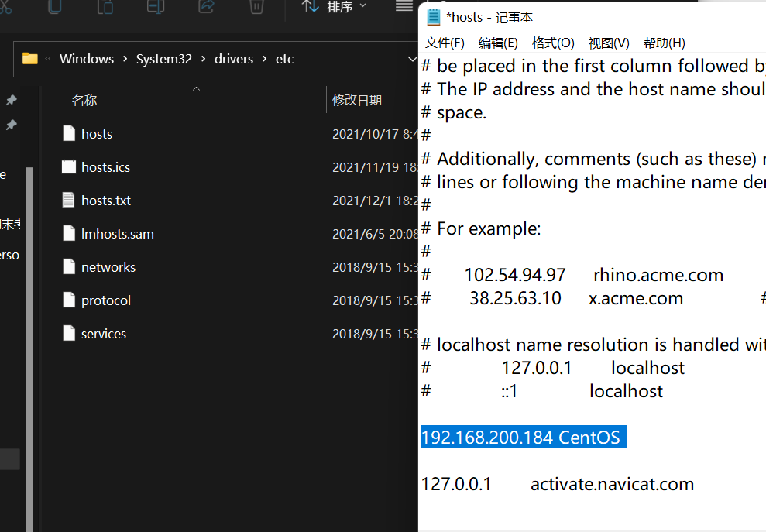The height and width of the screenshot is (532, 766).
Task: Click drivers in the breadcrumb path
Action: (233, 58)
